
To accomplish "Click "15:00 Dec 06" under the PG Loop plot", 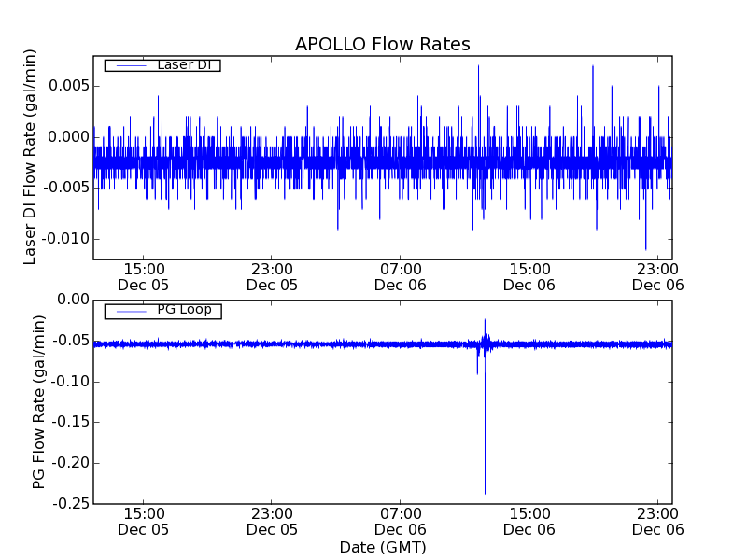I will [529, 522].
